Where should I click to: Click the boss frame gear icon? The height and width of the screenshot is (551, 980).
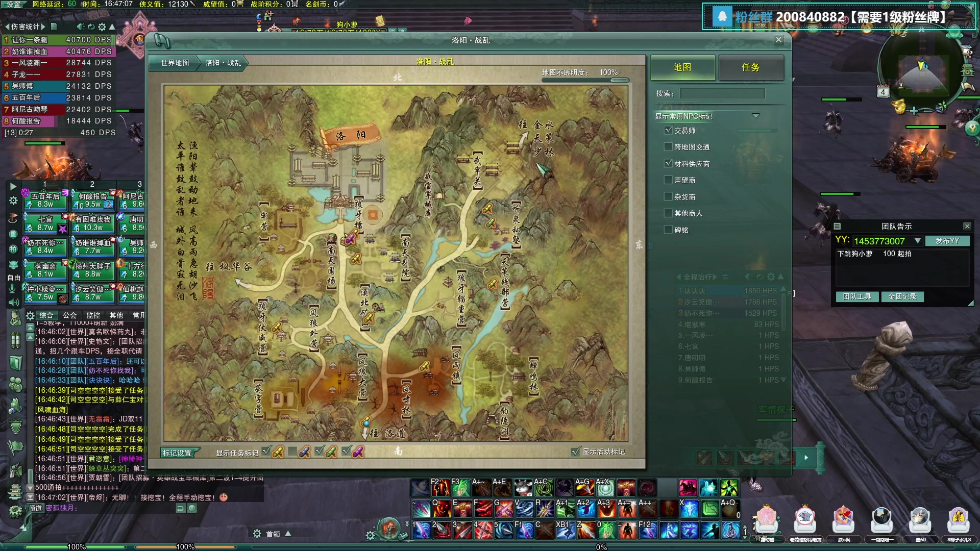tap(257, 534)
